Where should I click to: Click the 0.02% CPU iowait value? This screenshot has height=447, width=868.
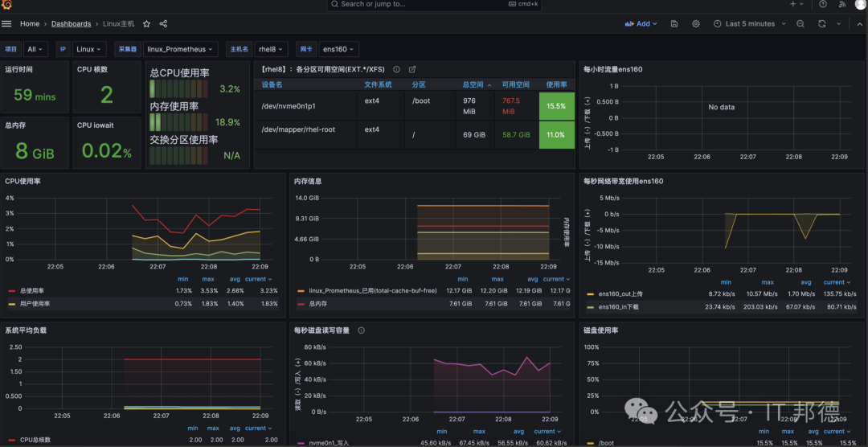(107, 150)
